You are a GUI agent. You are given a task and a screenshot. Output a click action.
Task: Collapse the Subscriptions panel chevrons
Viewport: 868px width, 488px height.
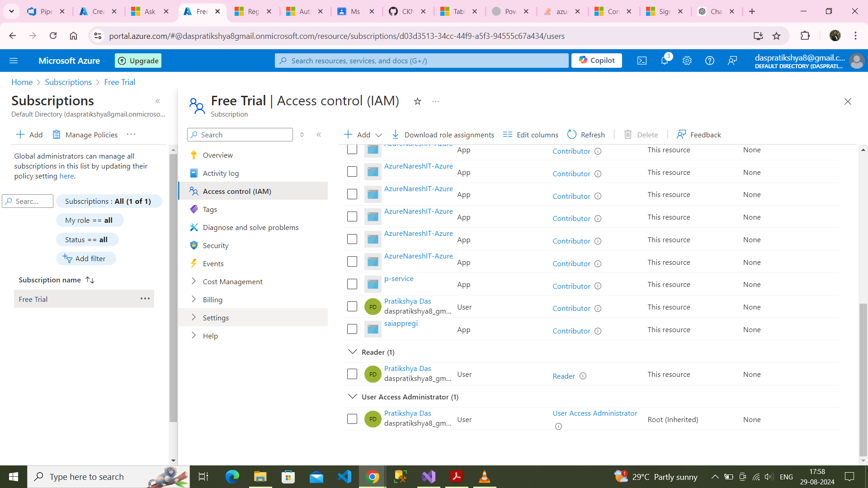[158, 101]
